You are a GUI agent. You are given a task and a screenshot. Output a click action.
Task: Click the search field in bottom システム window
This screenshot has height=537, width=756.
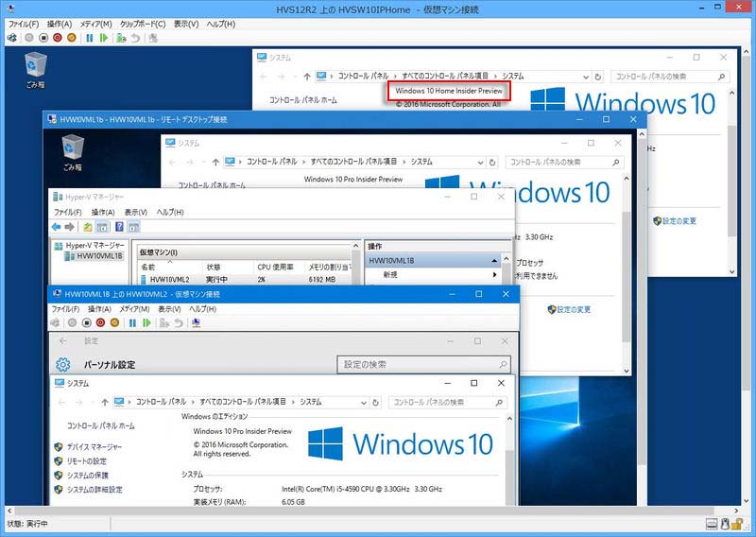[x=448, y=402]
